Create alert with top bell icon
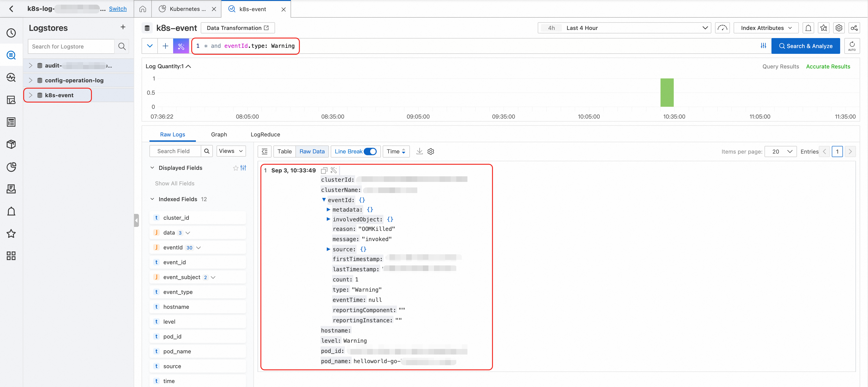 (808, 28)
